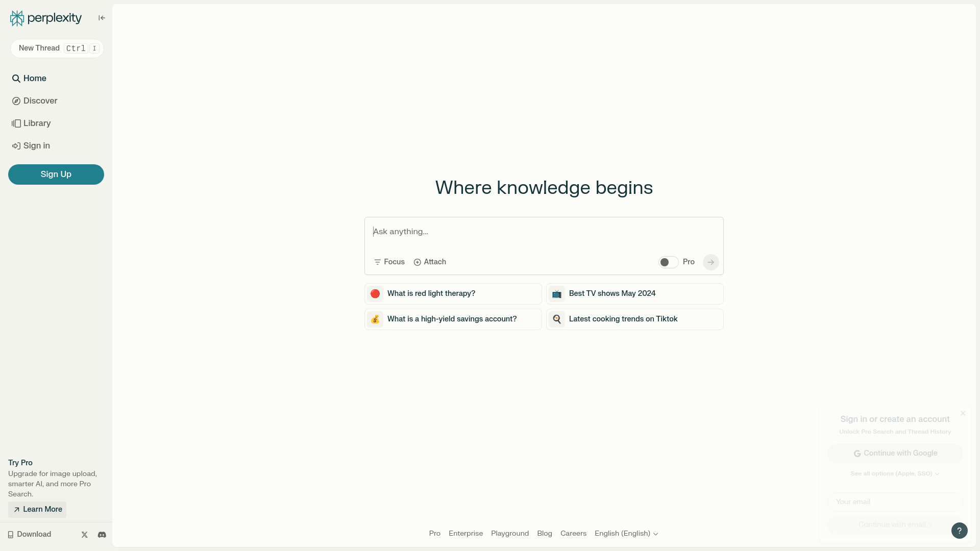Open the Discord icon link

pyautogui.click(x=102, y=535)
